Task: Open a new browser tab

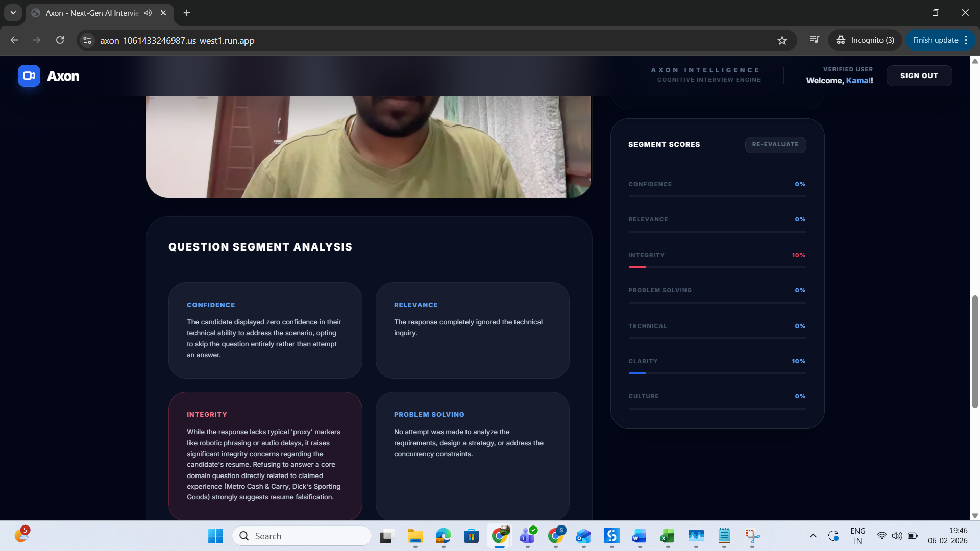Action: 187,13
